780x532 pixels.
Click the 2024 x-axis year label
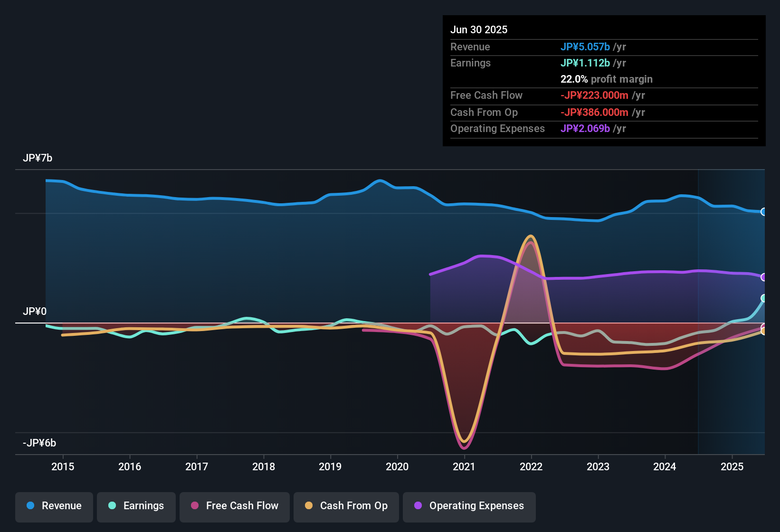click(665, 467)
